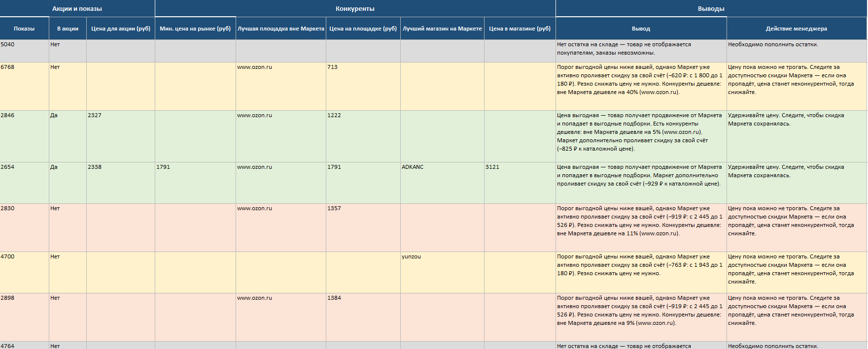
Task: Select the cell with 4700 shows
Action: 24,272
